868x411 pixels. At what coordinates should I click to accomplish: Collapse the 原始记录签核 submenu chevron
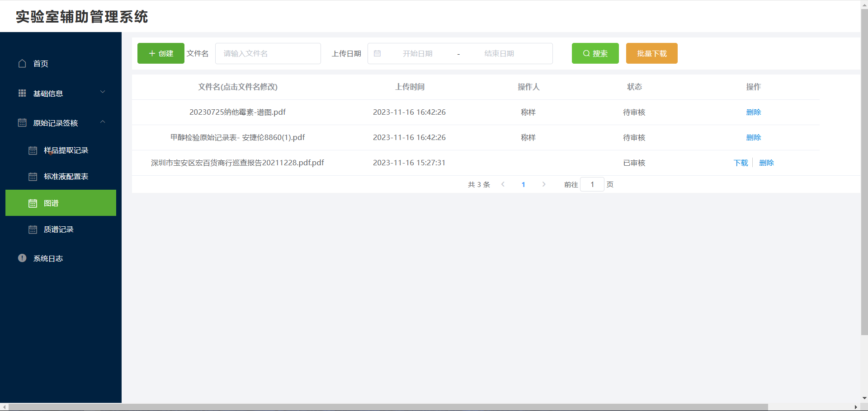pyautogui.click(x=103, y=121)
